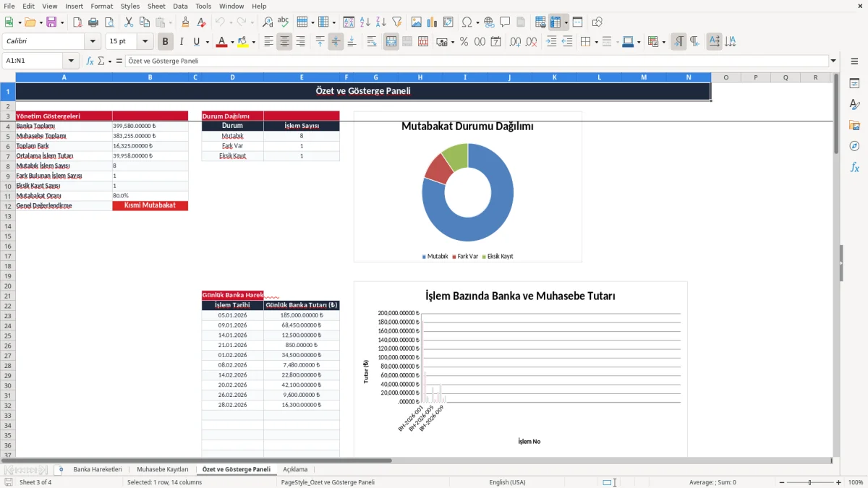The height and width of the screenshot is (488, 868).
Task: Insert a hyperlink
Action: pos(489,22)
